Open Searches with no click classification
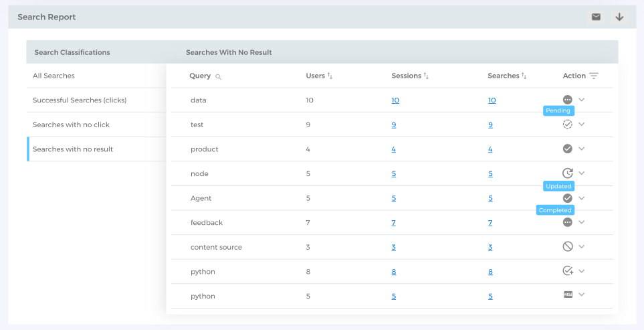 [x=71, y=125]
